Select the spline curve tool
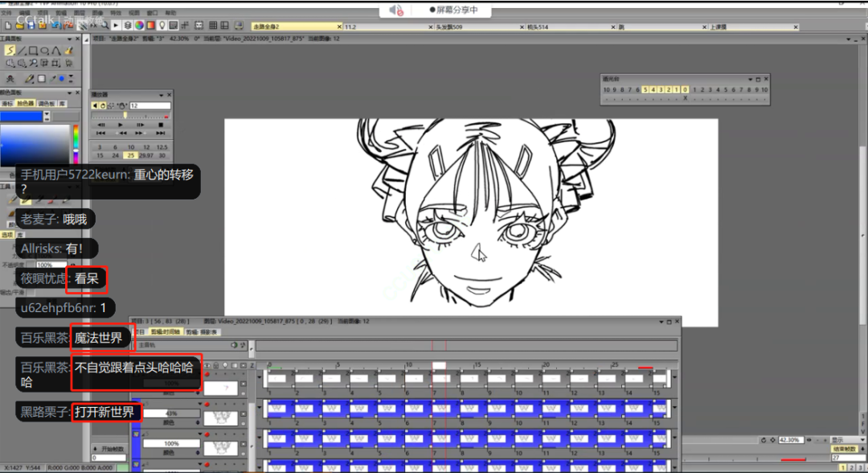The width and height of the screenshot is (868, 473). [56, 51]
